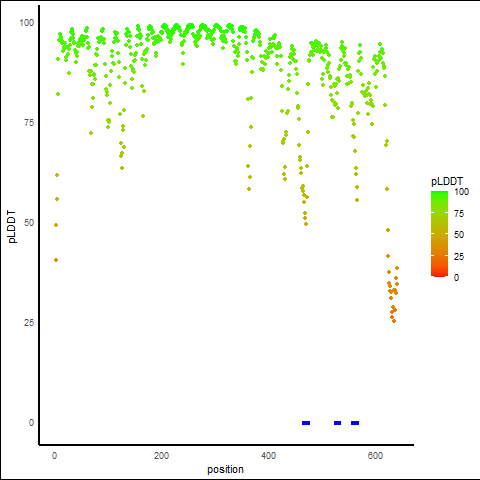Click the legend label 0

click(456, 278)
